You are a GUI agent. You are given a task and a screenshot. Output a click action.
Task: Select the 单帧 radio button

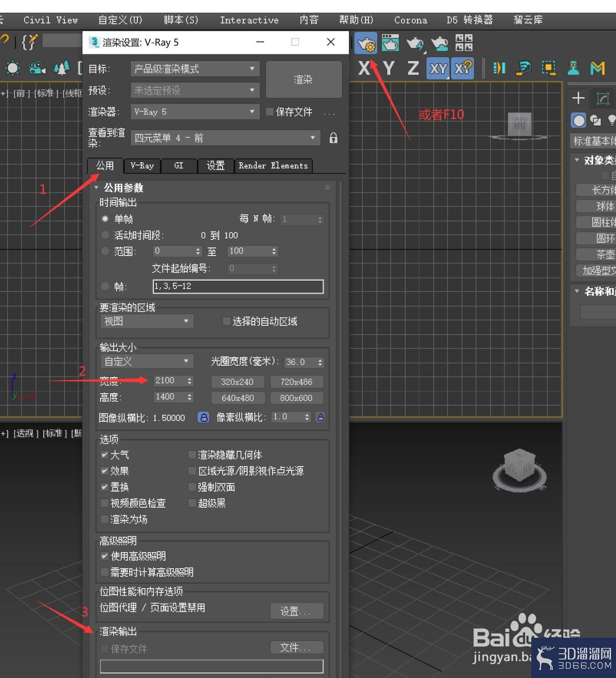[x=105, y=219]
